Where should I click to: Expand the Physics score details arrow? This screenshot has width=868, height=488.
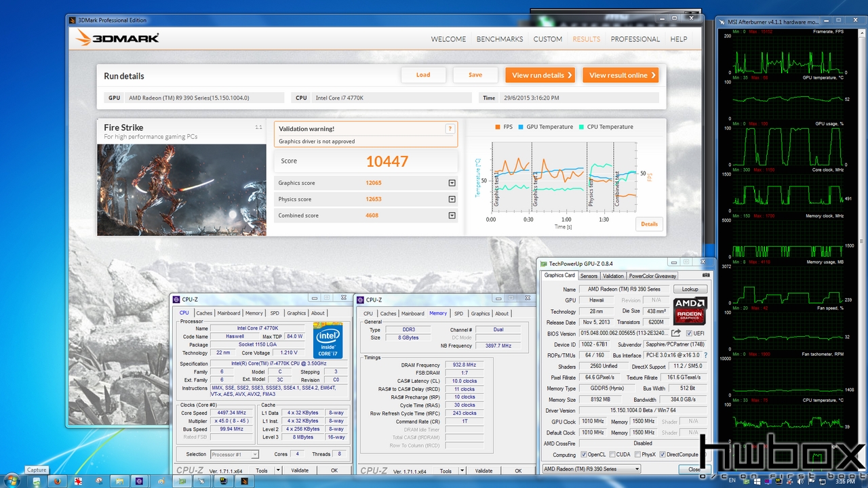(x=452, y=199)
